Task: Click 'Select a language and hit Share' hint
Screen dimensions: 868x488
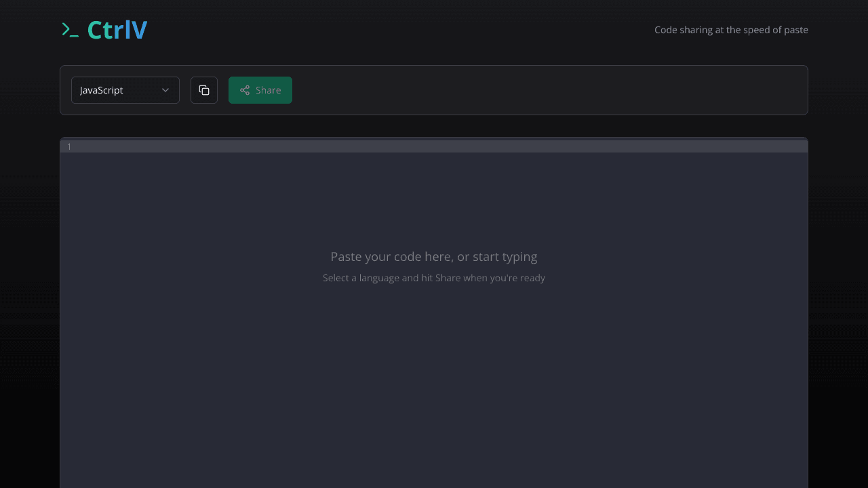Action: tap(434, 278)
